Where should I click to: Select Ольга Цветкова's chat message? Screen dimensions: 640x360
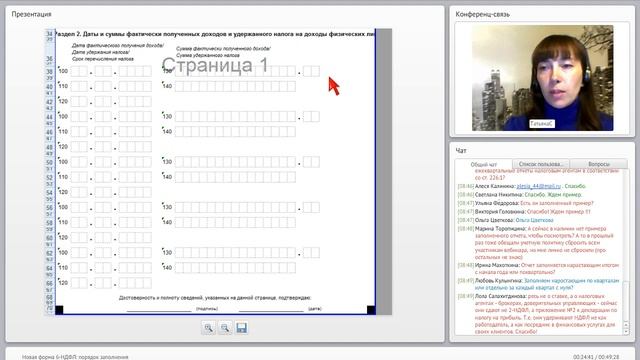505,220
